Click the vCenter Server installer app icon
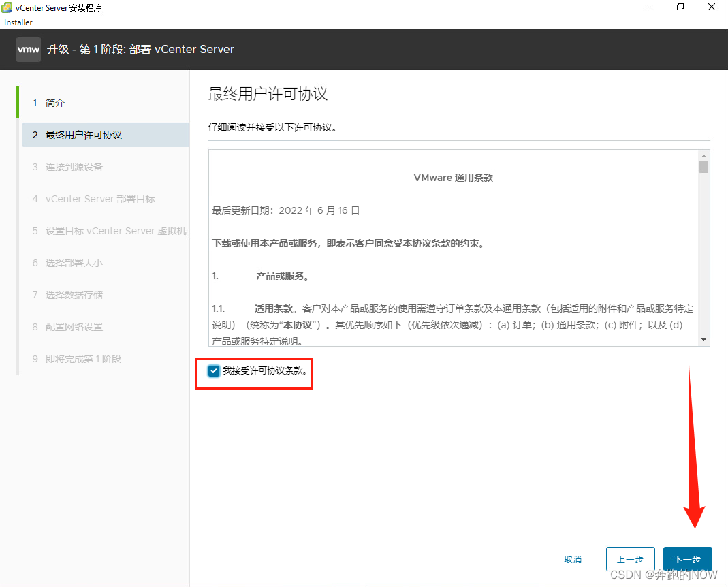This screenshot has height=587, width=728. (7, 7)
